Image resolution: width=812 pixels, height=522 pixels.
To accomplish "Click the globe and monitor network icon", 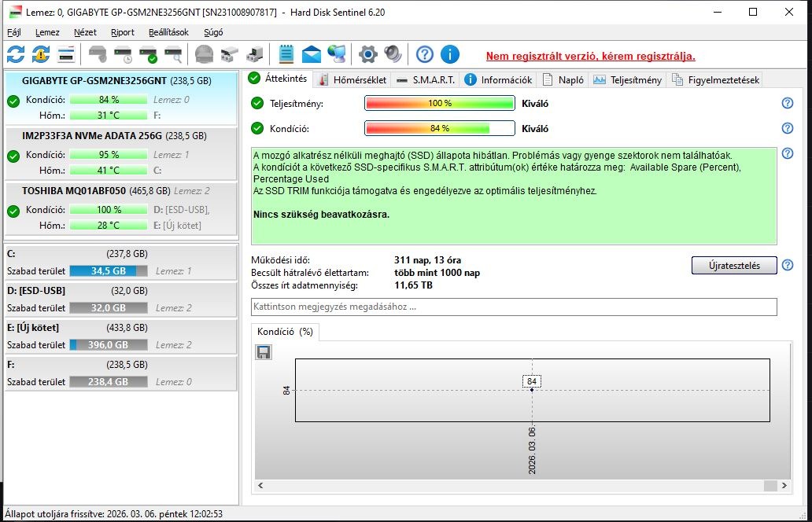I will tap(337, 54).
